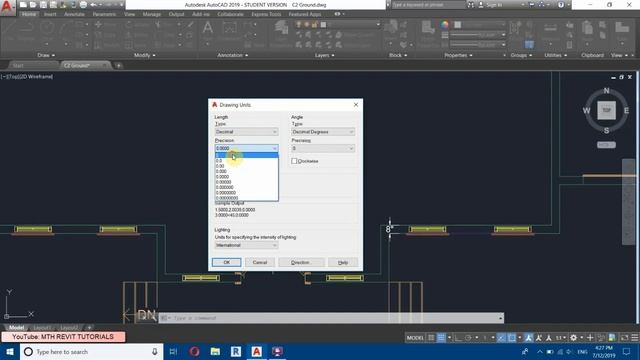640x360 pixels.
Task: Open the Annotate ribbon tab
Action: coord(74,14)
